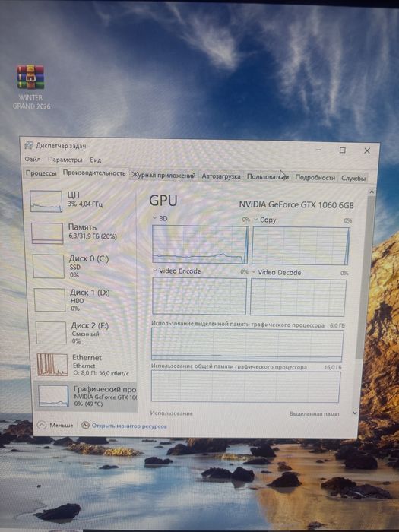Image resolution: width=399 pixels, height=532 pixels.
Task: Switch to the Производительность tab
Action: (94, 173)
